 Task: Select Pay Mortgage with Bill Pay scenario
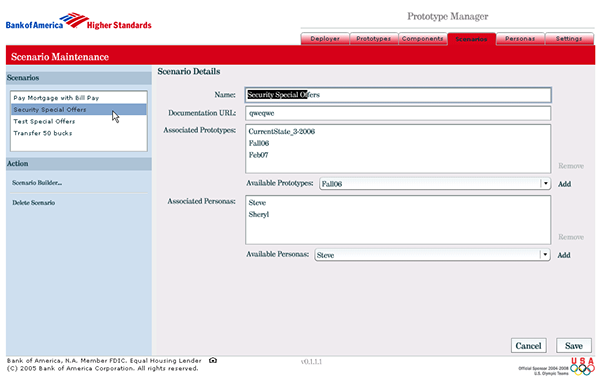(79, 98)
